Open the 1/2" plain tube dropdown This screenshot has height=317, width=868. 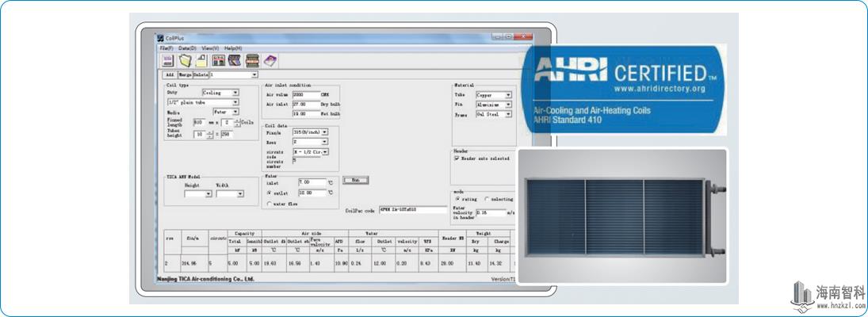click(x=203, y=102)
